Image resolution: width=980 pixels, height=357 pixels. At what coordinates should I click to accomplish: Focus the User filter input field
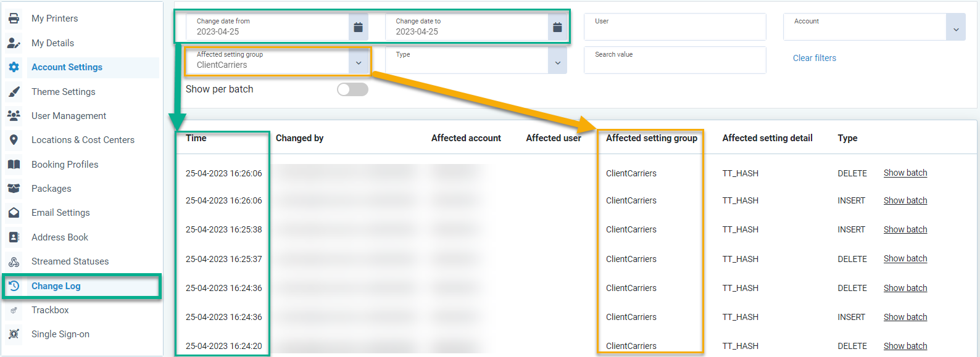pyautogui.click(x=675, y=28)
